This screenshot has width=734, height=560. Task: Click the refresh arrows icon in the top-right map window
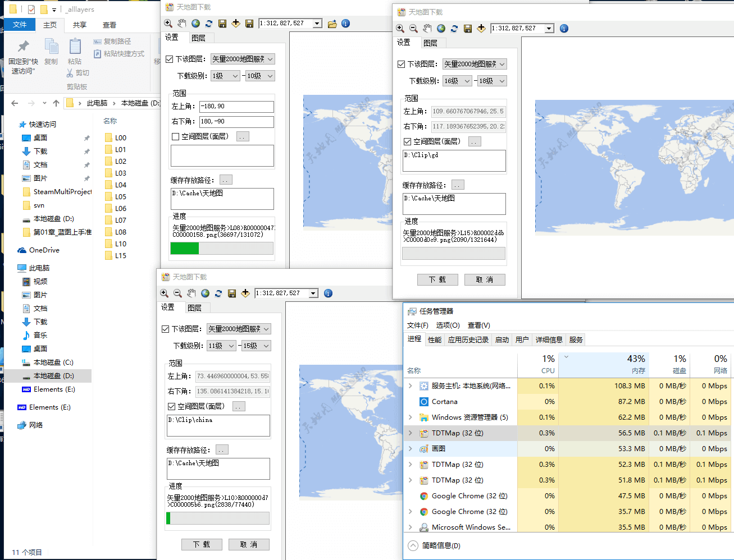pos(454,29)
